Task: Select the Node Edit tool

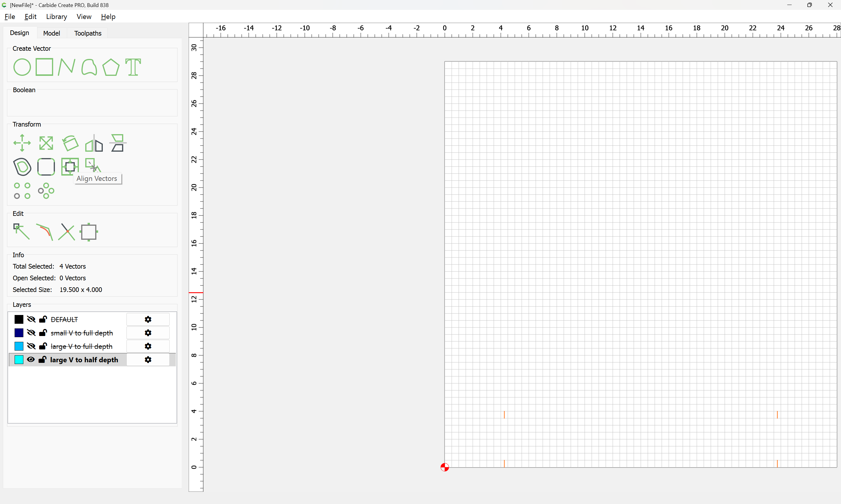Action: pyautogui.click(x=21, y=231)
